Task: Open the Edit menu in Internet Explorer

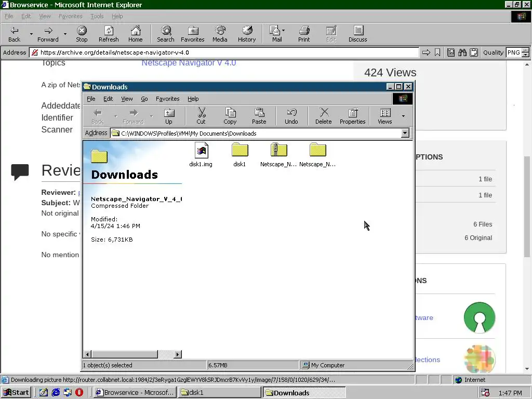Action: click(26, 16)
